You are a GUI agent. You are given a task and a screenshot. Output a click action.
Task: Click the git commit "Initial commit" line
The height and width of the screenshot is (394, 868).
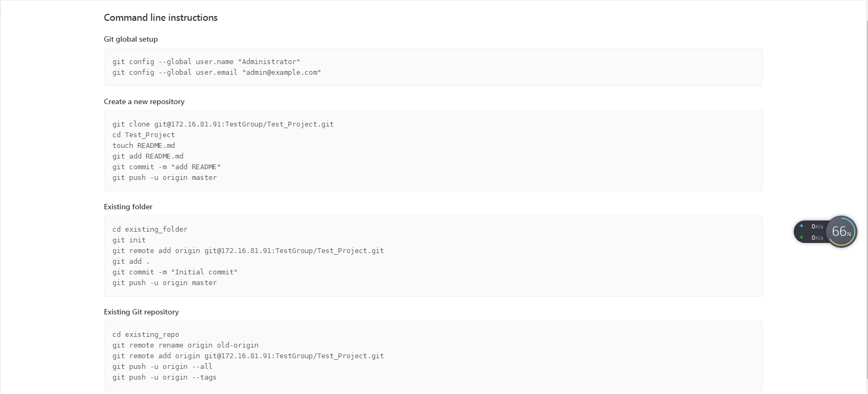[175, 272]
